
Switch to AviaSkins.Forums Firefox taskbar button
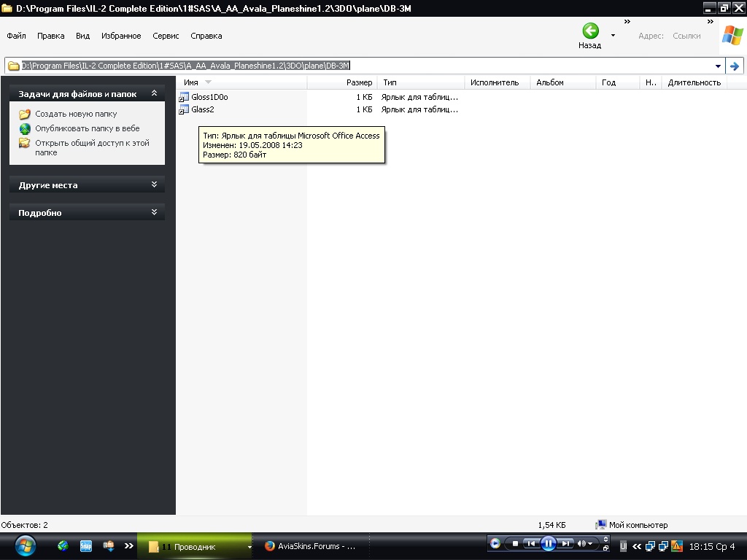[x=310, y=546]
